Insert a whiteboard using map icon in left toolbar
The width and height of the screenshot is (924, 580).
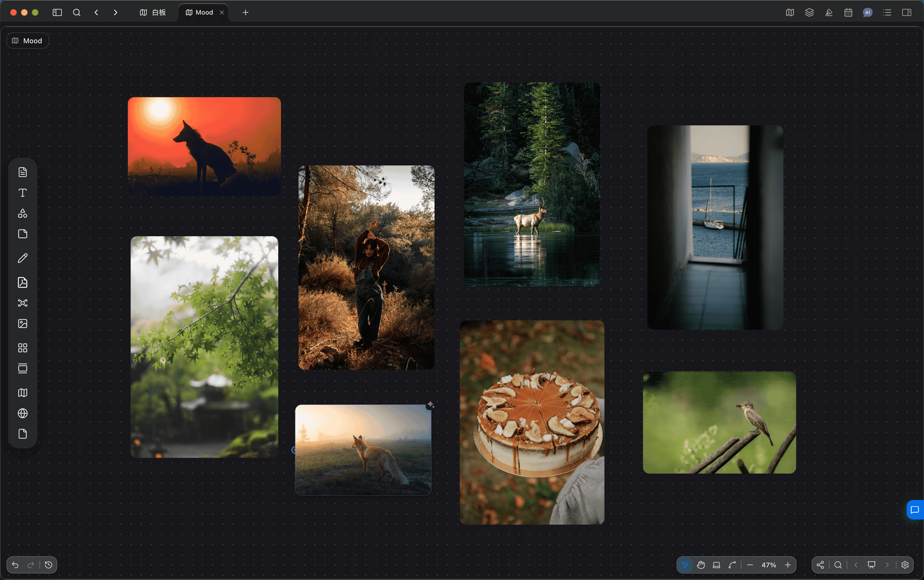point(23,392)
